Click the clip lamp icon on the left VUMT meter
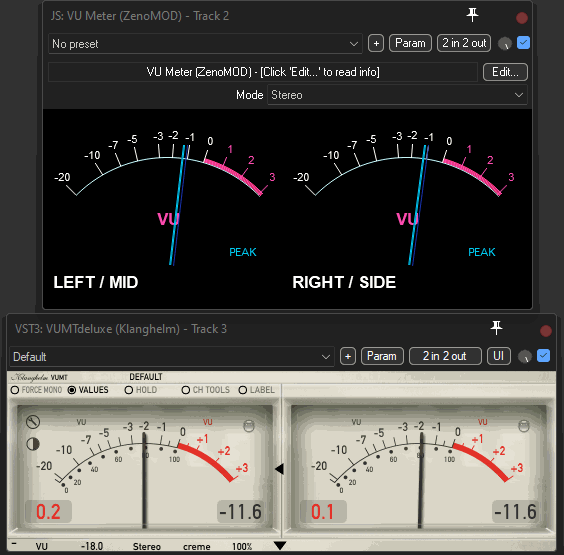564x555 pixels. coord(249,426)
